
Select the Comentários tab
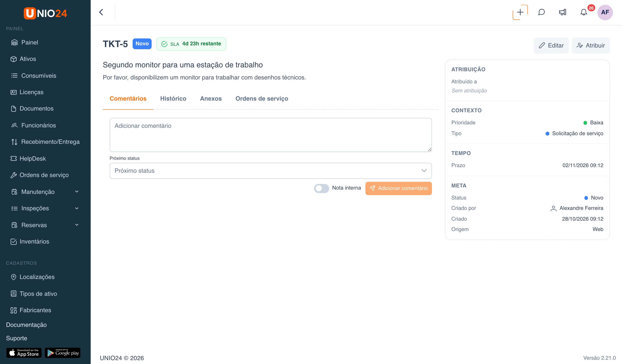(x=128, y=99)
